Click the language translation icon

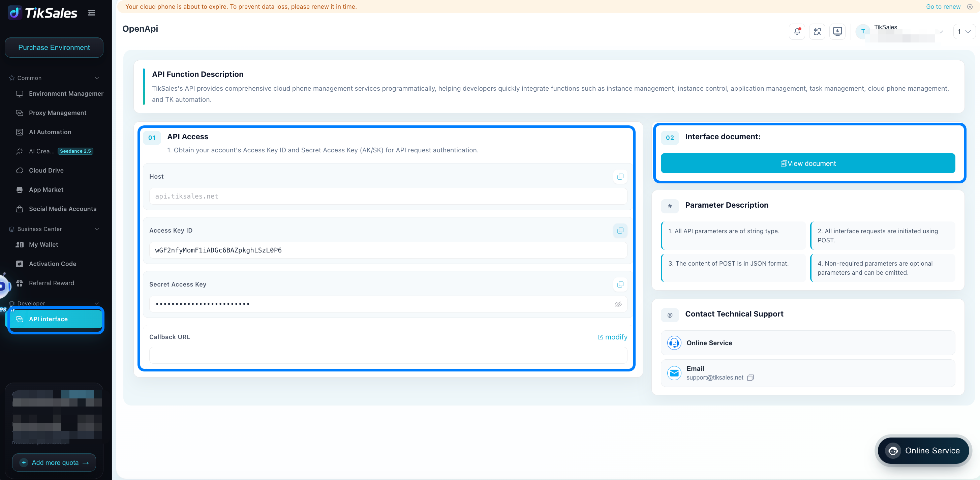coord(817,32)
